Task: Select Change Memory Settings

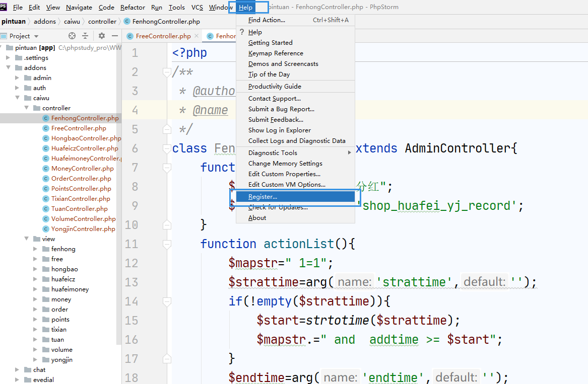Action: tap(295, 164)
